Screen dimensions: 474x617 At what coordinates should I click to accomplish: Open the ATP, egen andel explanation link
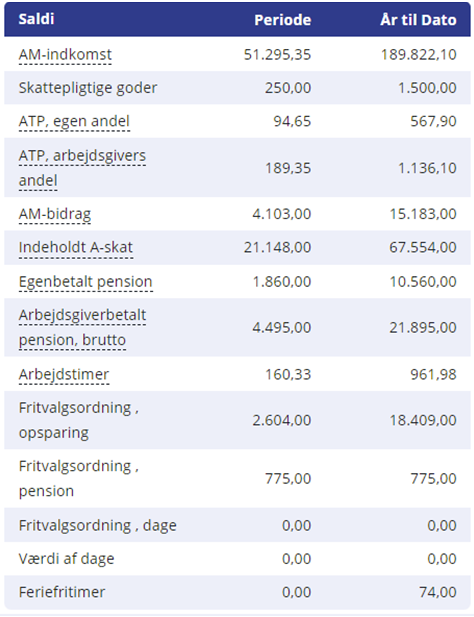(74, 121)
